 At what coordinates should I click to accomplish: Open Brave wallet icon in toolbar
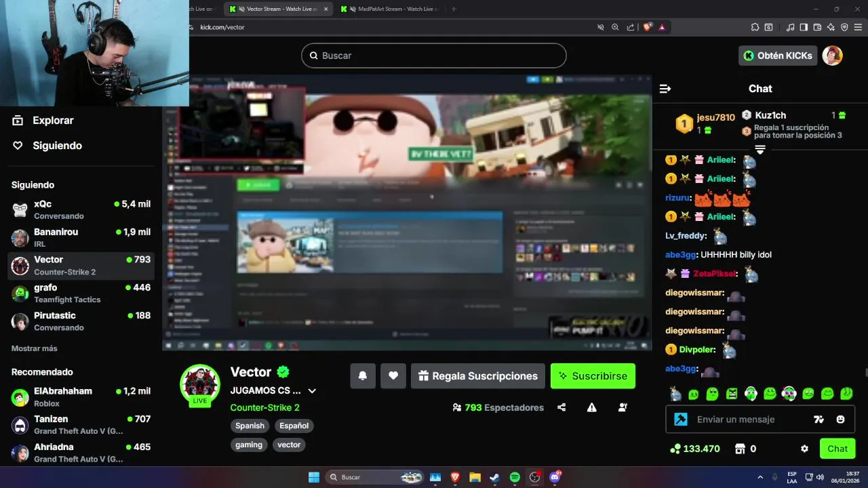coord(817,27)
